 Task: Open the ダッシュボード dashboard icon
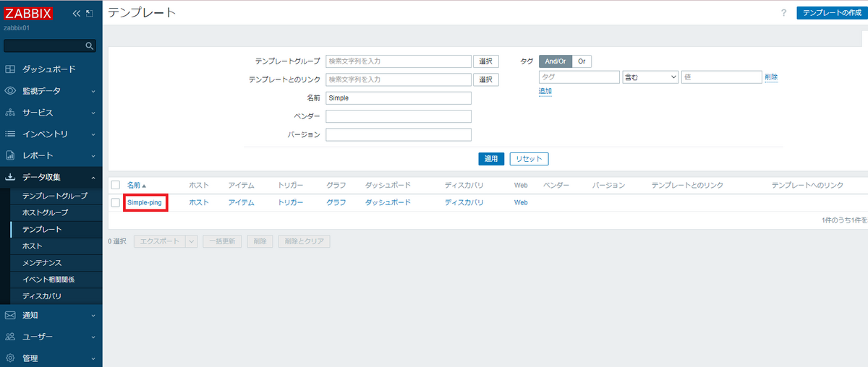10,69
